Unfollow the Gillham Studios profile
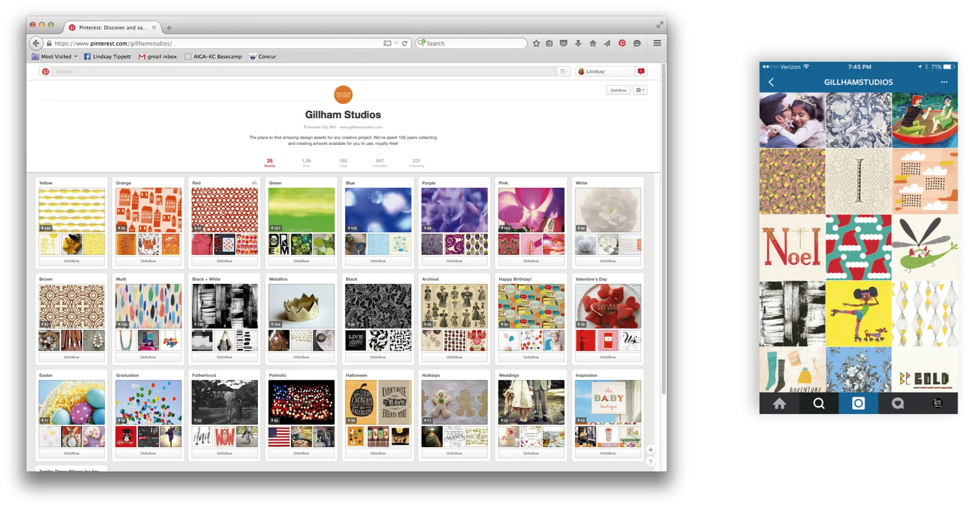Screen dimensions: 980x511 [x=618, y=90]
